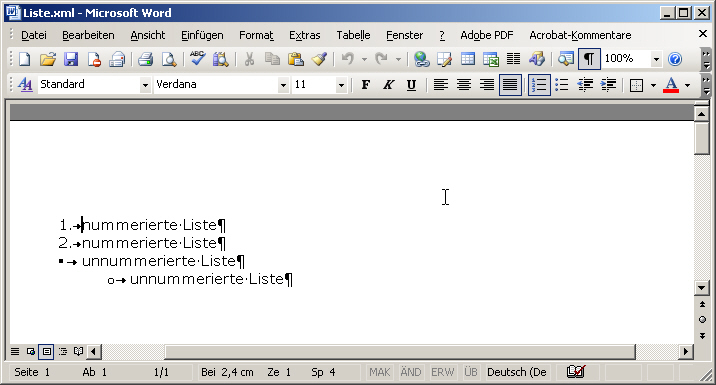
Task: Click the ÜB overtype status indicator
Action: click(471, 372)
